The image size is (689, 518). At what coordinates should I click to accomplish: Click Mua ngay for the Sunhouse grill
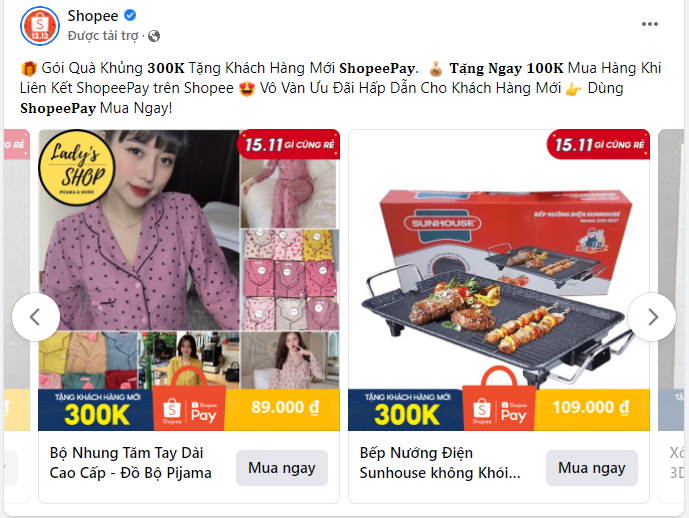[591, 468]
